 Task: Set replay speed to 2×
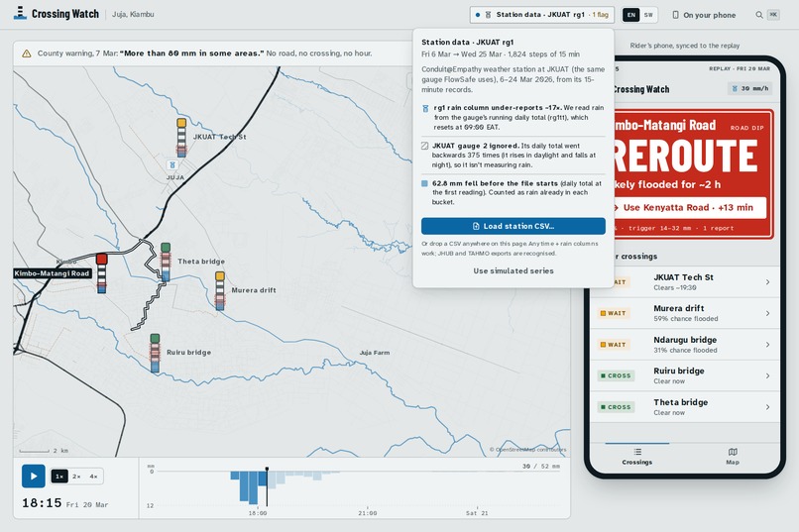point(76,477)
